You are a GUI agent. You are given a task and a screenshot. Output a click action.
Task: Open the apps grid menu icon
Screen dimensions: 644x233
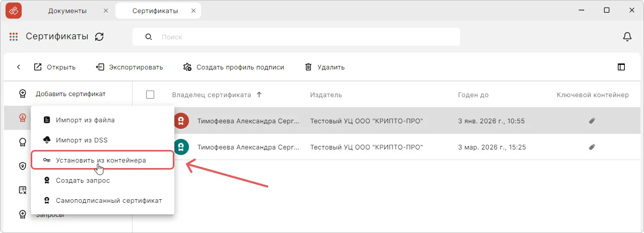point(14,37)
